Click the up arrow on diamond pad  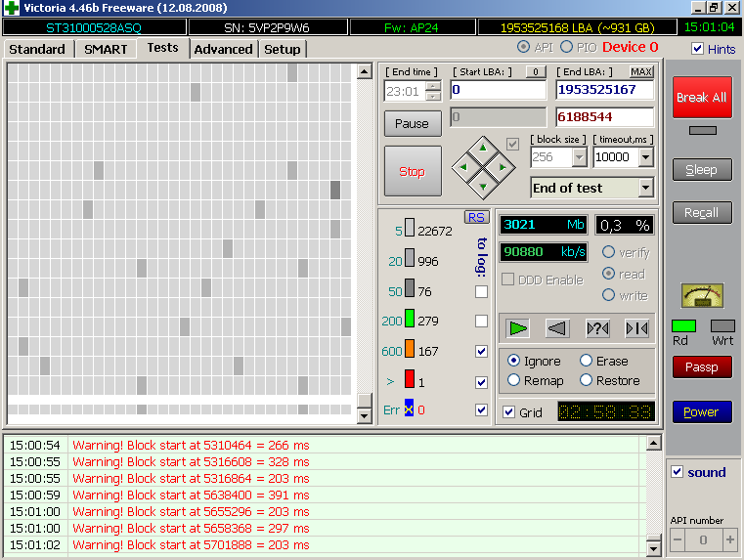482,148
